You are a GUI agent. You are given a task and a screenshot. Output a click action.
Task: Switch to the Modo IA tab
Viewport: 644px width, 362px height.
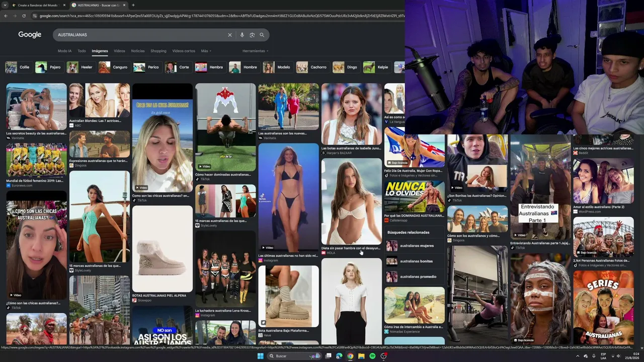click(64, 51)
